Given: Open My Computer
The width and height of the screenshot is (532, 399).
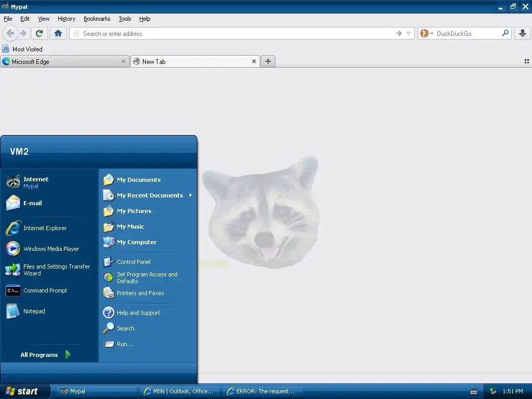Looking at the screenshot, I should click(148, 242).
